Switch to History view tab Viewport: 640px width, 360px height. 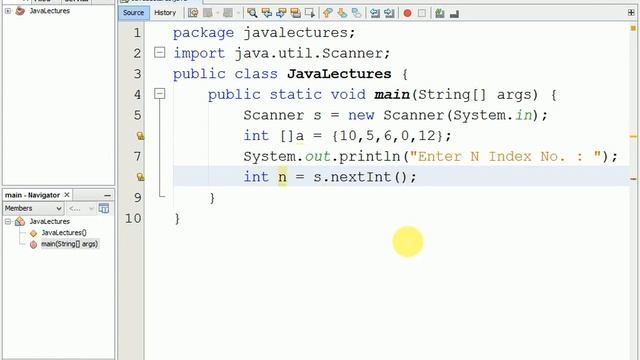(165, 13)
